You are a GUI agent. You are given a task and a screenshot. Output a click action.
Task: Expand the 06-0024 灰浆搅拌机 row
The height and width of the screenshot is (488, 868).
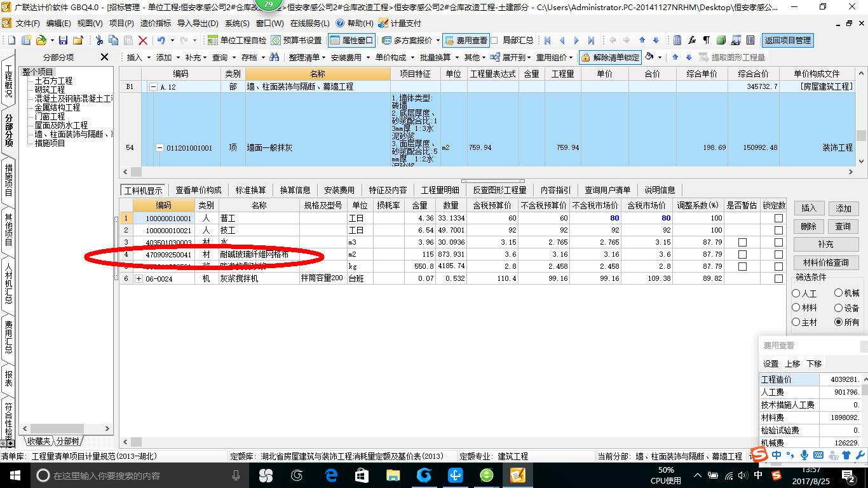coord(139,278)
